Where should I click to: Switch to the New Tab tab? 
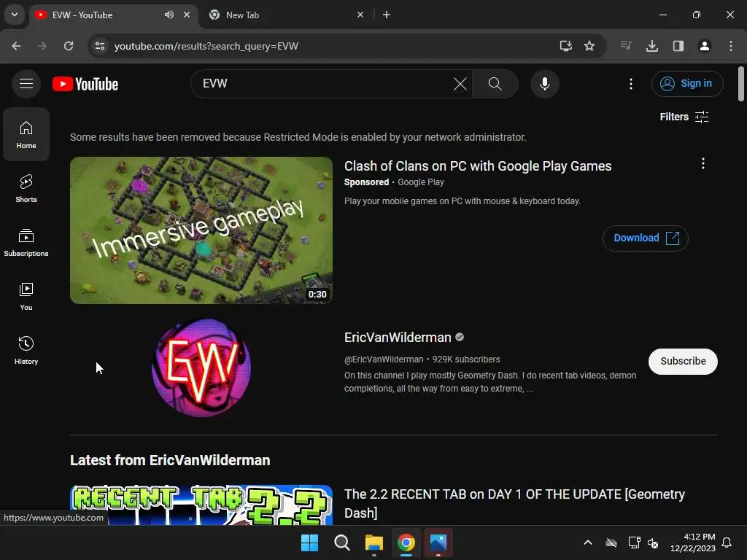[x=286, y=15]
